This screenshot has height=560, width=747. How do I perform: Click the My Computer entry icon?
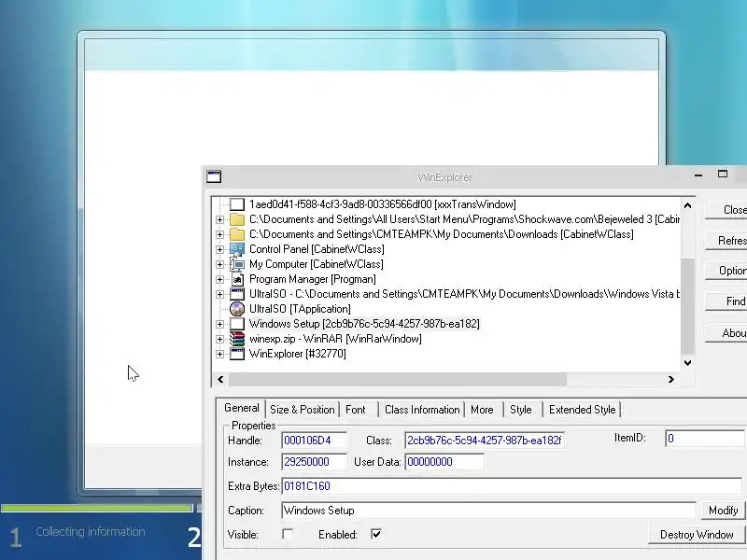(237, 264)
